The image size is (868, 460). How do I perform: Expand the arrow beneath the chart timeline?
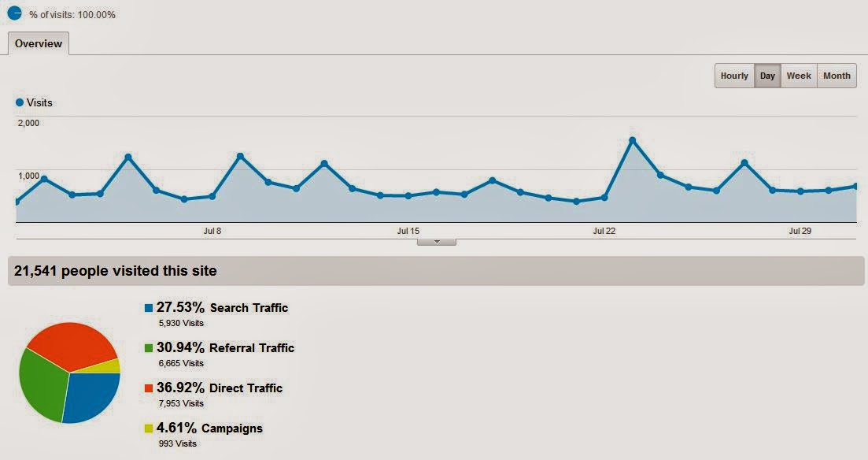436,241
